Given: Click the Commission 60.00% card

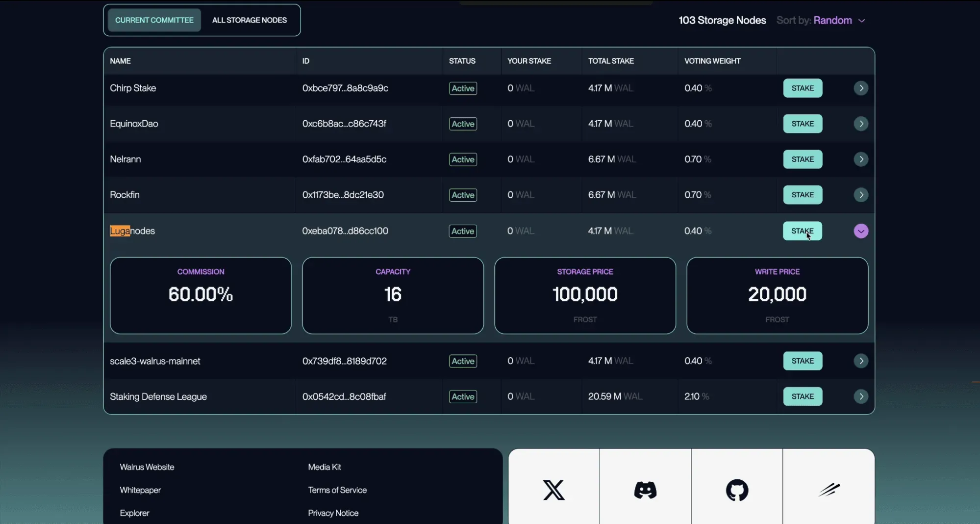Looking at the screenshot, I should pyautogui.click(x=201, y=295).
